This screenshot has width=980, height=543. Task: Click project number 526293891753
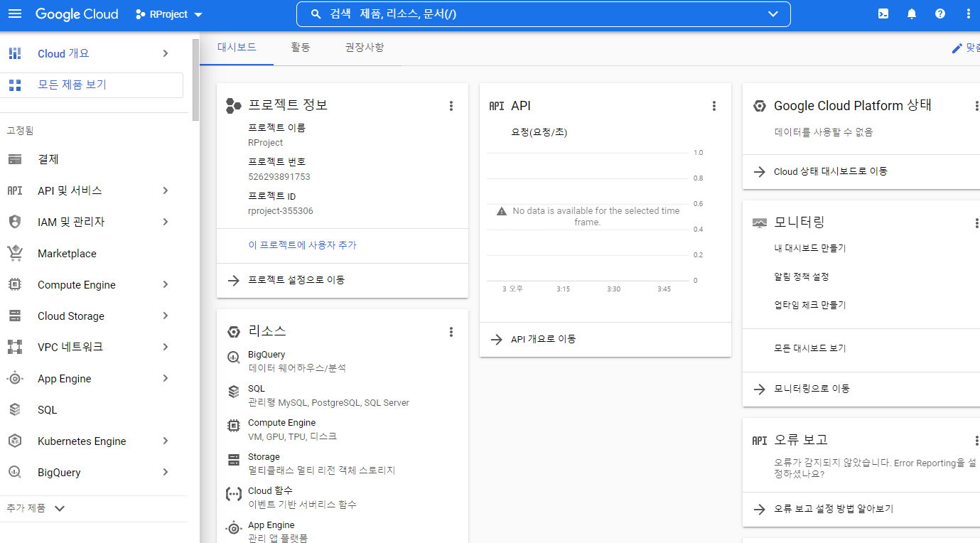pyautogui.click(x=279, y=177)
